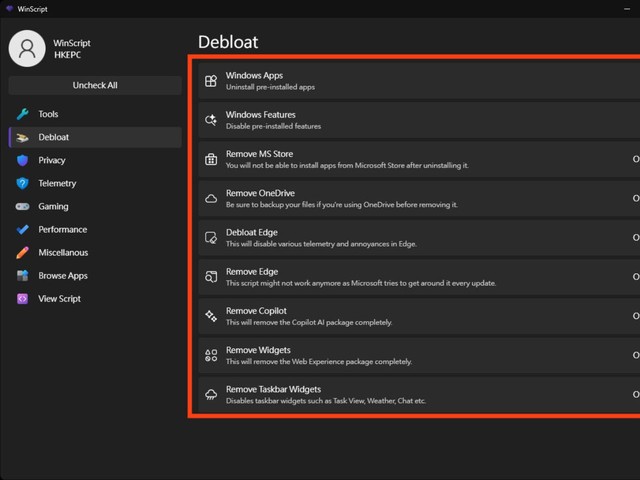Image resolution: width=640 pixels, height=480 pixels.
Task: Click the Windows Features sparkle icon
Action: tap(211, 120)
